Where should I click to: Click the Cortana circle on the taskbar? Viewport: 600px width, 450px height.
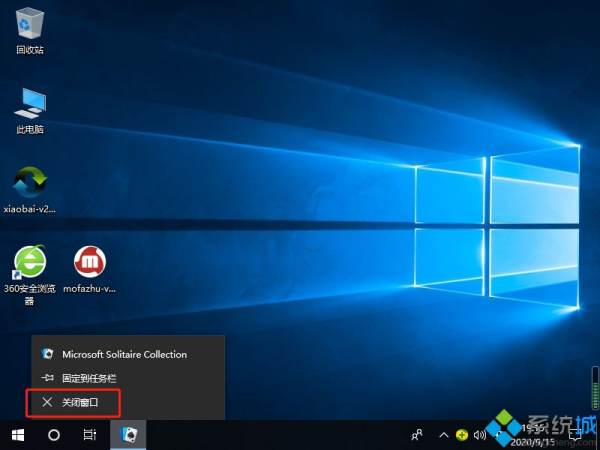[x=54, y=435]
